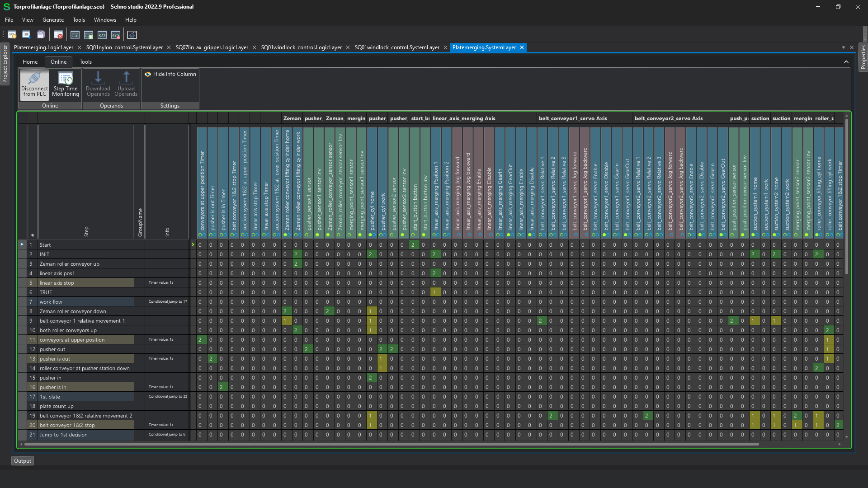Close the SQ01nylon_control.SystemLayer tab
Image resolution: width=868 pixels, height=488 pixels.
[169, 47]
